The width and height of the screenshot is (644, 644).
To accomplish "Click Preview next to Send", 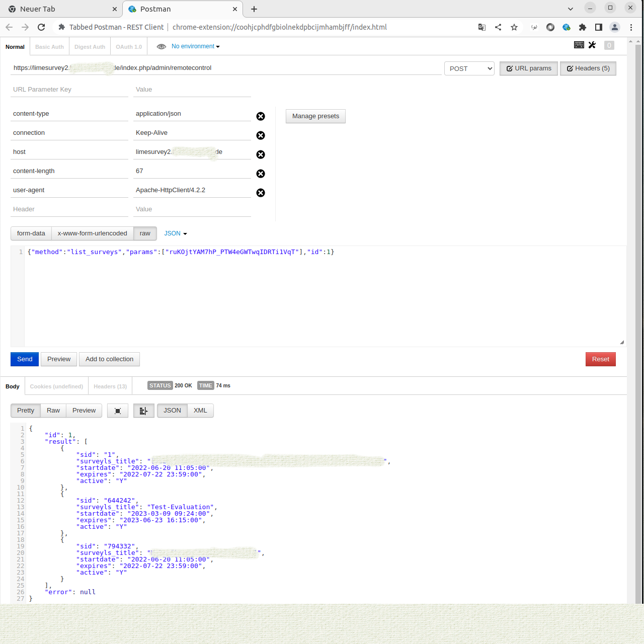I will point(59,359).
